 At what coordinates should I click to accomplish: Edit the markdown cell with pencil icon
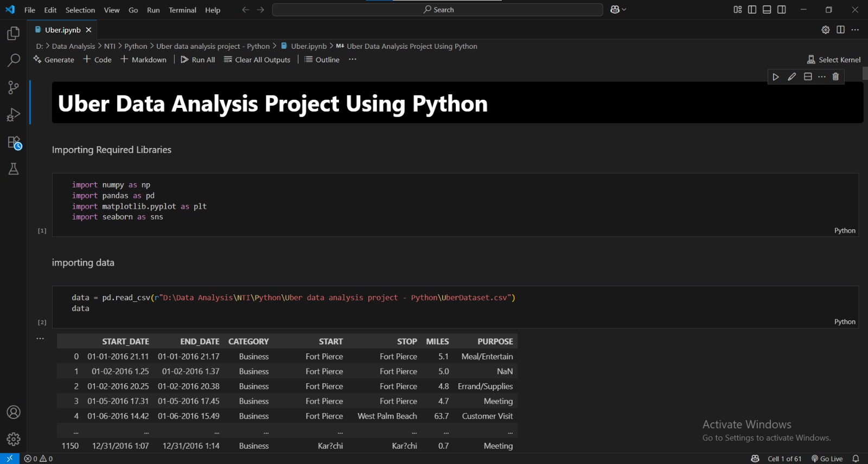click(x=792, y=77)
